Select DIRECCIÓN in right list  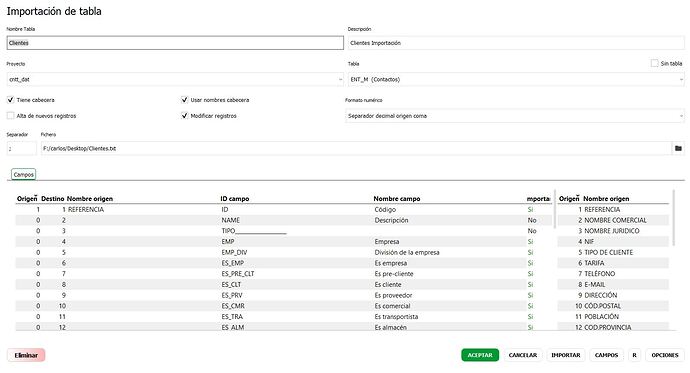(613, 295)
